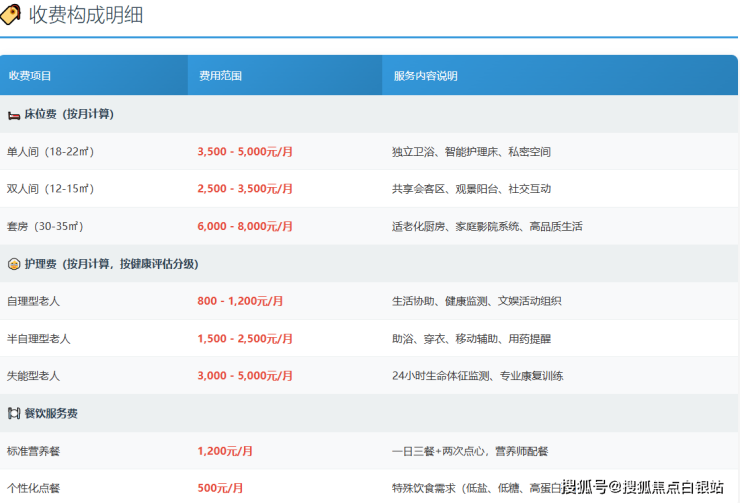Click the 500元/月 price for 个性化点餐
This screenshot has height=503, width=740.
[x=220, y=488]
